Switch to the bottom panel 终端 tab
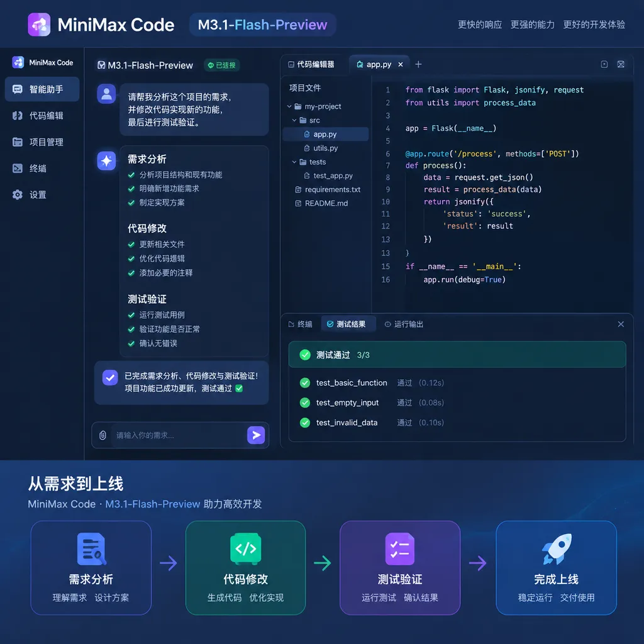Viewport: 644px width, 644px height. (300, 324)
